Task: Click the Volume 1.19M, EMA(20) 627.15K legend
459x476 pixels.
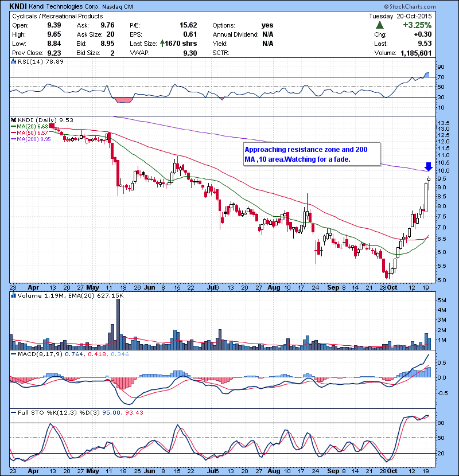Action: [71, 295]
